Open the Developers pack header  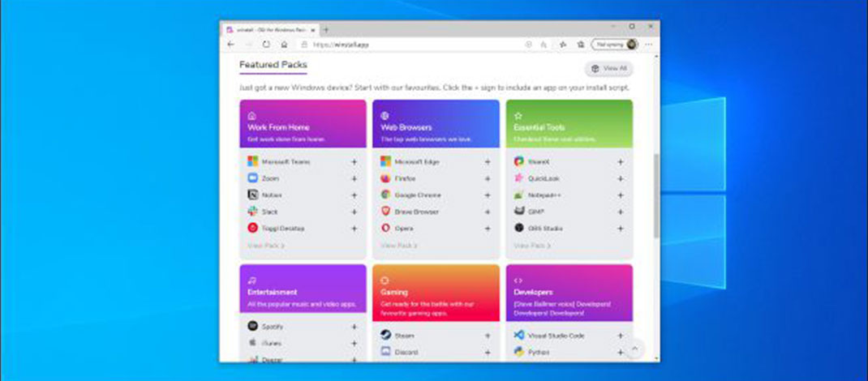coord(569,293)
